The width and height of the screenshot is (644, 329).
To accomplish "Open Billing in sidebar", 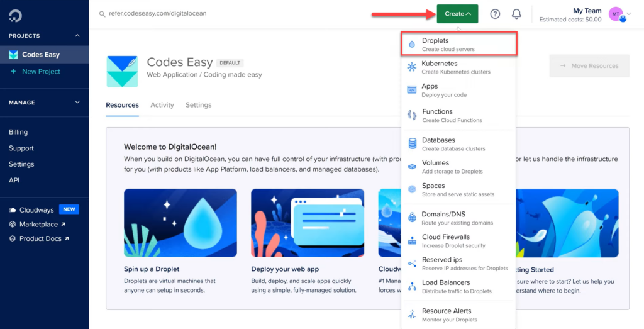I will tap(18, 132).
